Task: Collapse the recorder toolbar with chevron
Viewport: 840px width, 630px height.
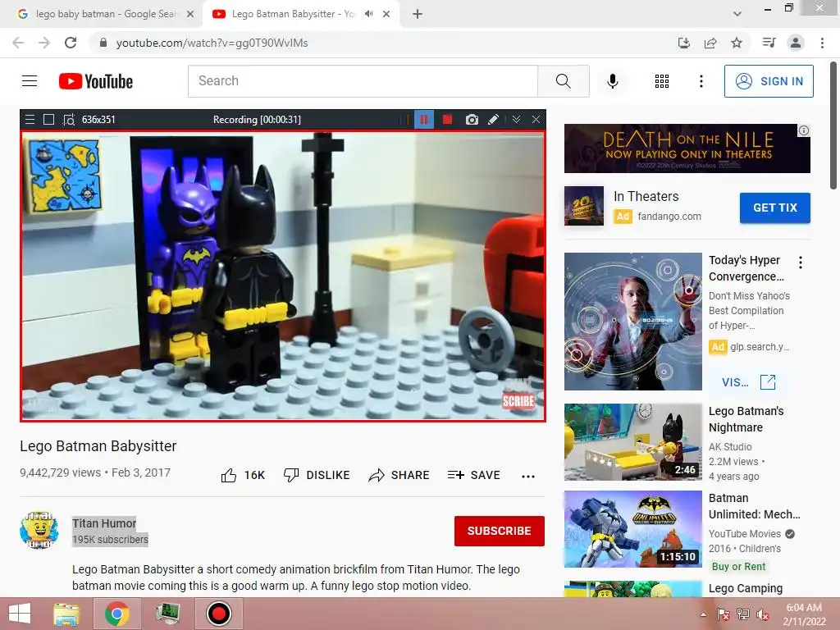Action: point(516,120)
